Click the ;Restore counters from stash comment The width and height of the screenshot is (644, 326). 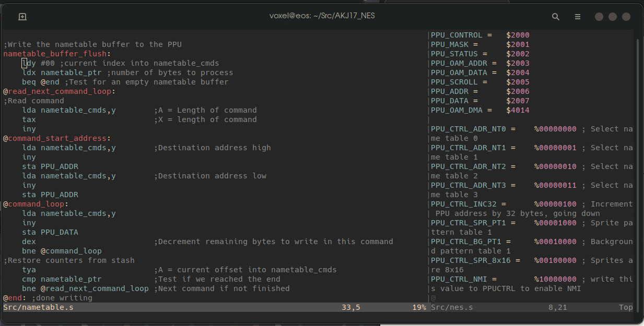coord(69,260)
